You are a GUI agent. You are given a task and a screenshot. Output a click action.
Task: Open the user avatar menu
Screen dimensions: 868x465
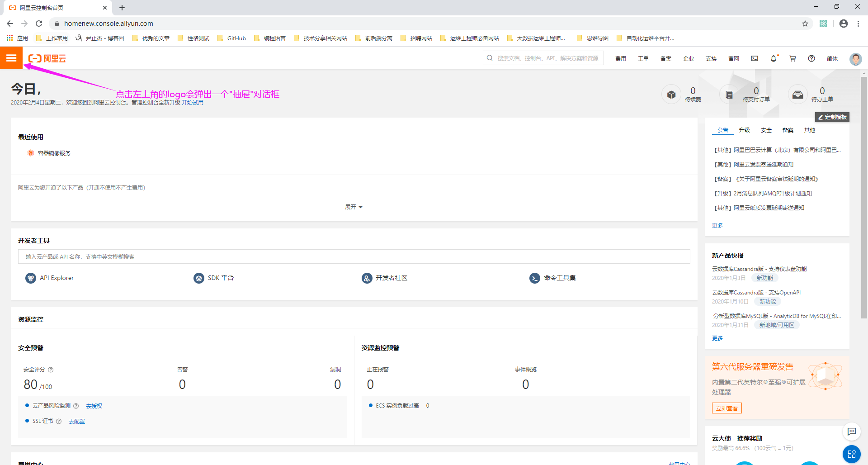[855, 59]
